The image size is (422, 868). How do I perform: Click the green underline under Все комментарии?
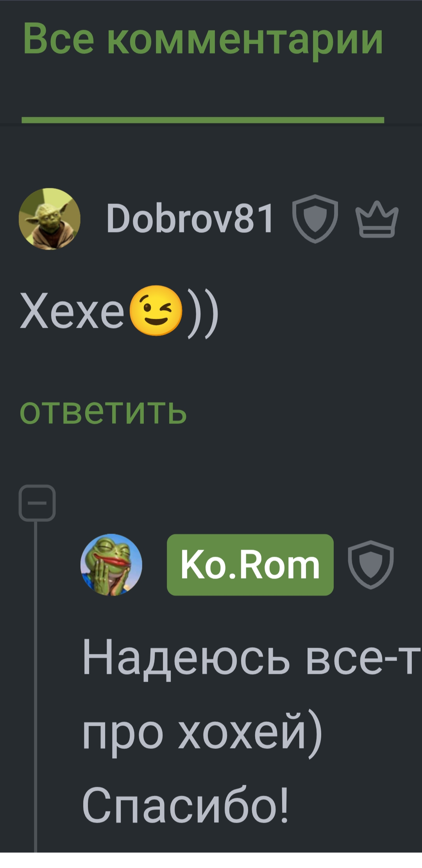tap(203, 120)
